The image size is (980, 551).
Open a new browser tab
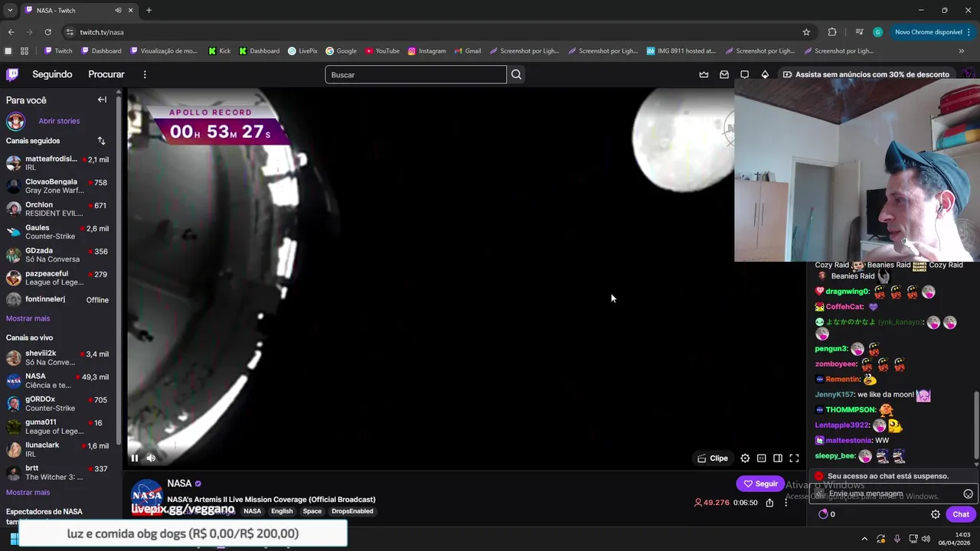(149, 11)
